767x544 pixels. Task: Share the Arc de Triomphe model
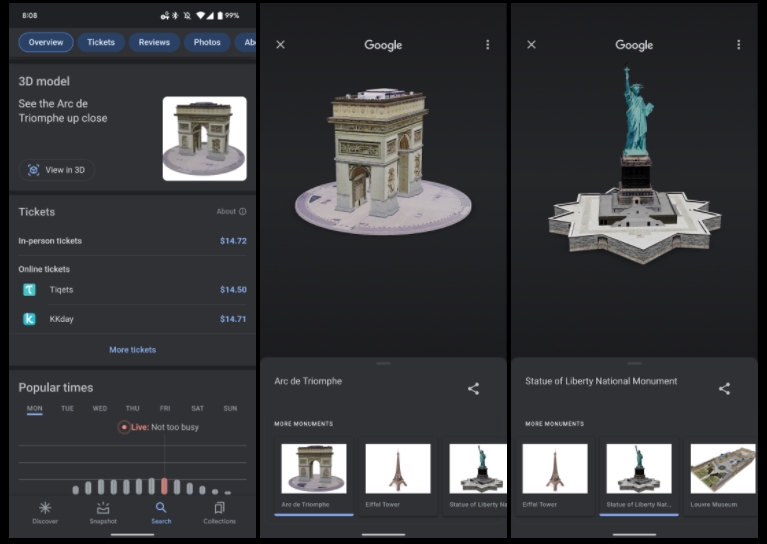[x=473, y=389]
